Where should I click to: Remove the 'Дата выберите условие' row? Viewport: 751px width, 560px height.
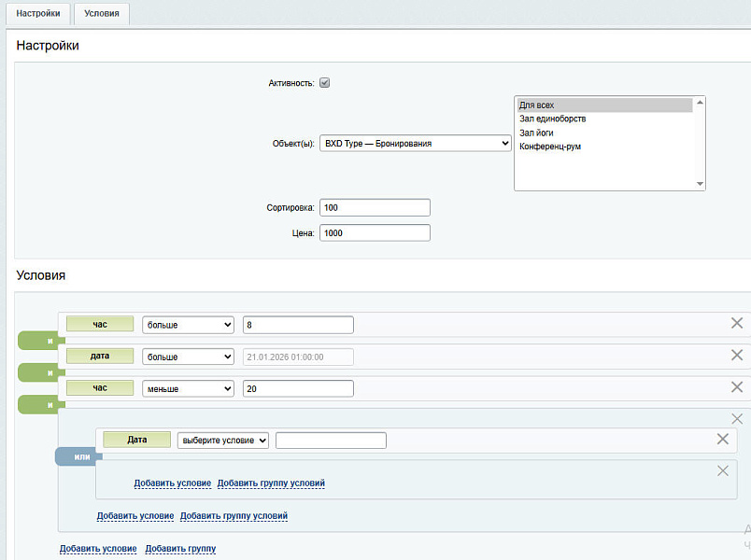tap(722, 439)
